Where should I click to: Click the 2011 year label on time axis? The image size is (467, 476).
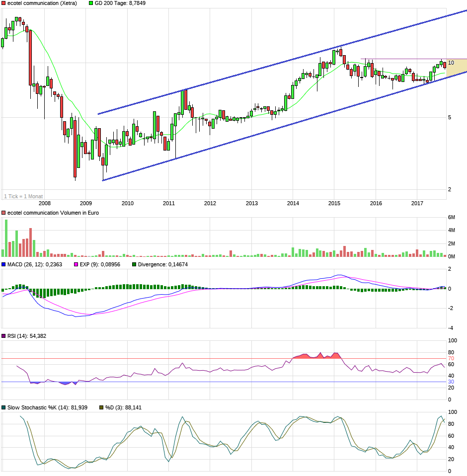point(169,203)
